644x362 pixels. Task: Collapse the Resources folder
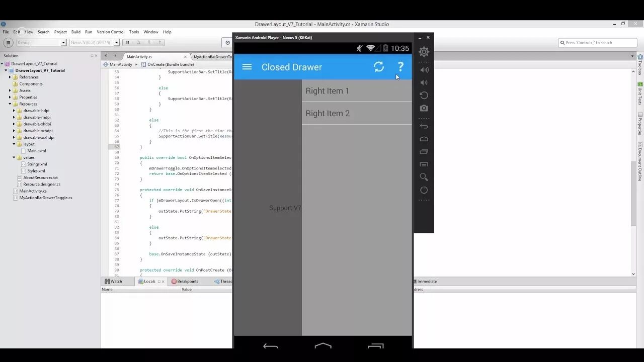coord(10,104)
